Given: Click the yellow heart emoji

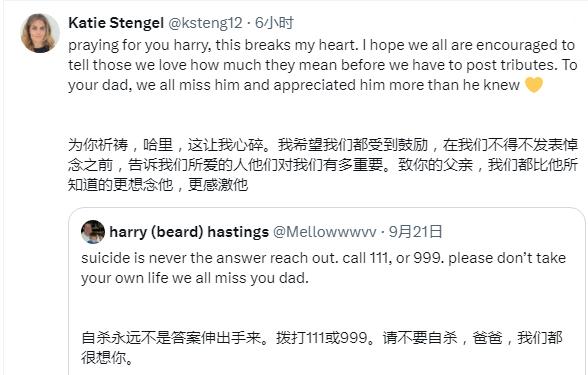Looking at the screenshot, I should [534, 85].
